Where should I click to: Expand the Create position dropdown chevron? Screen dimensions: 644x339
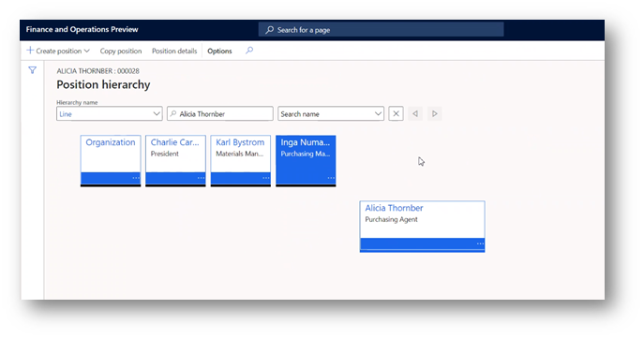86,51
